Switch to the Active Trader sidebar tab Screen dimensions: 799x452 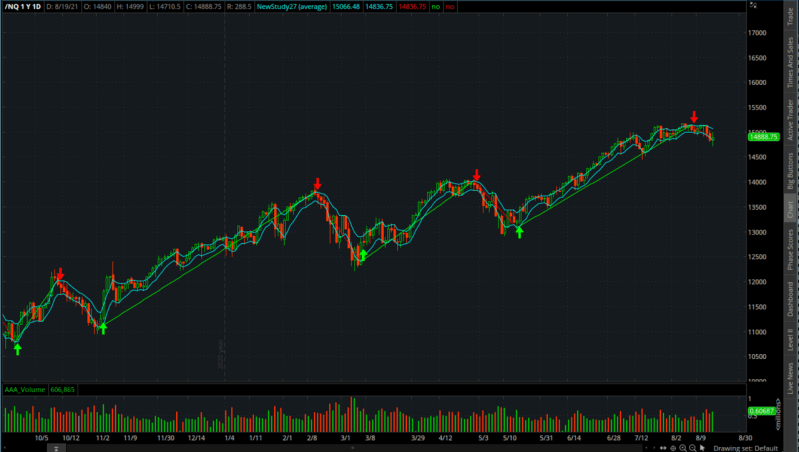(790, 120)
